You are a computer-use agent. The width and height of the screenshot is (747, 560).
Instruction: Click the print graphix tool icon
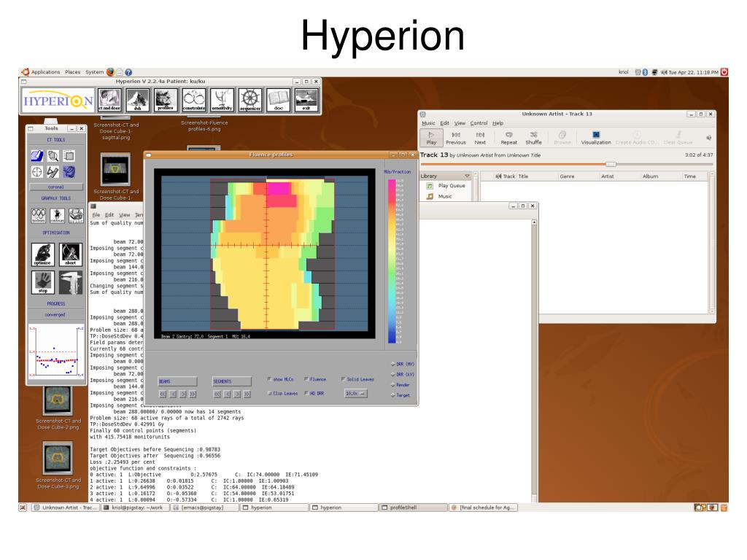click(76, 215)
